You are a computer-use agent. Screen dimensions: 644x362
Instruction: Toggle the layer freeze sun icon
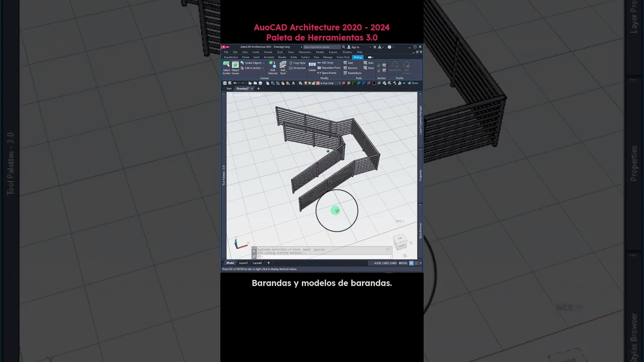pyautogui.click(x=309, y=83)
